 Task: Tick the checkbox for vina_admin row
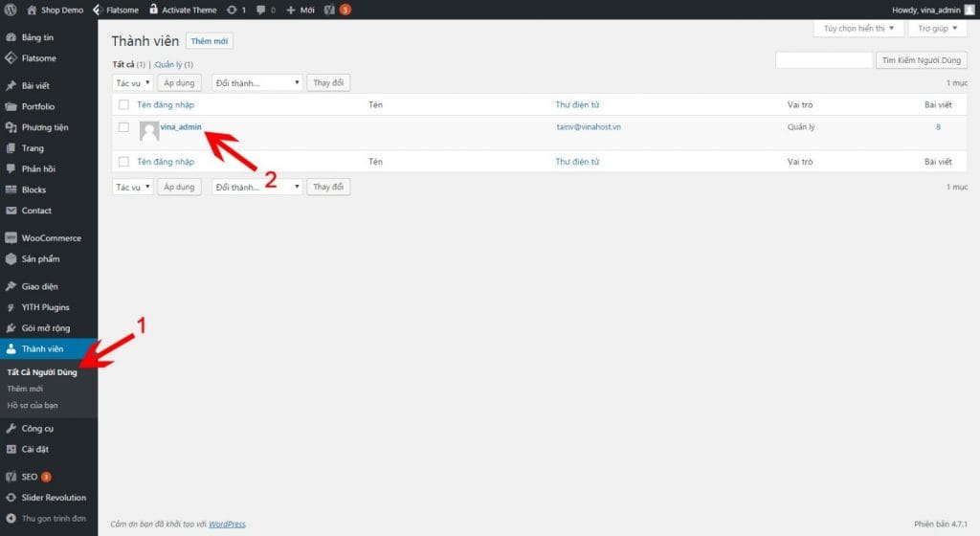(123, 127)
